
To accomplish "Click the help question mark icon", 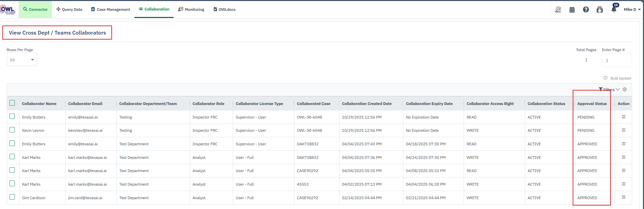I will click(586, 10).
